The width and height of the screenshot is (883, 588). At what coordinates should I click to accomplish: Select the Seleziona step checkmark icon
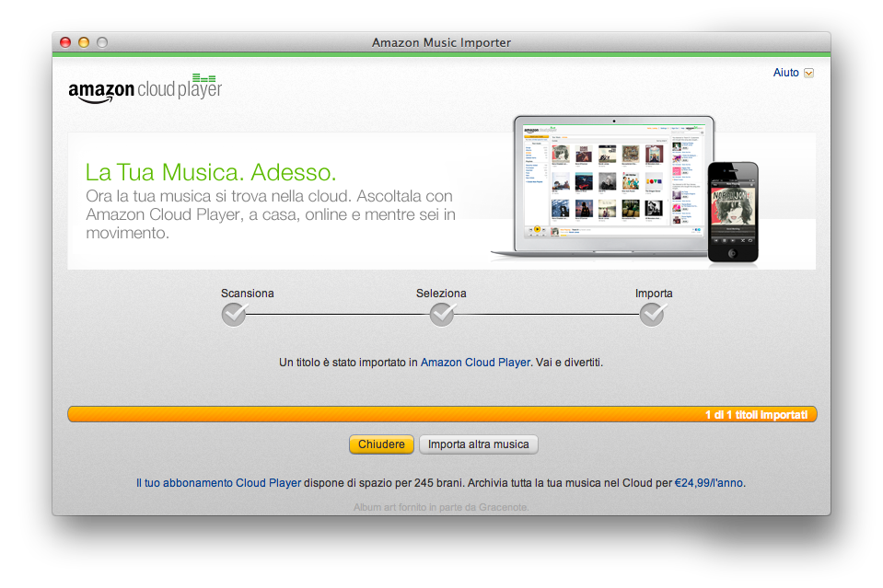(442, 316)
